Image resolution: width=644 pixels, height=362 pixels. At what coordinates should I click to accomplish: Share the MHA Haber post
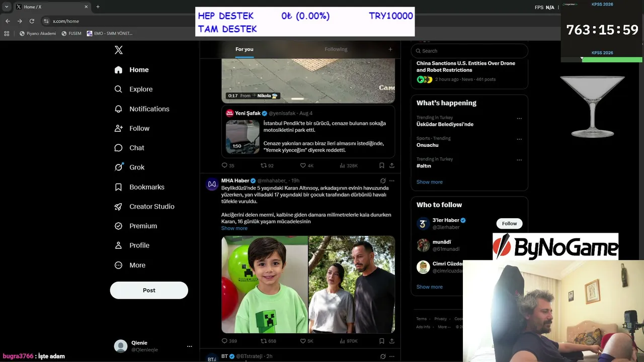click(x=392, y=341)
